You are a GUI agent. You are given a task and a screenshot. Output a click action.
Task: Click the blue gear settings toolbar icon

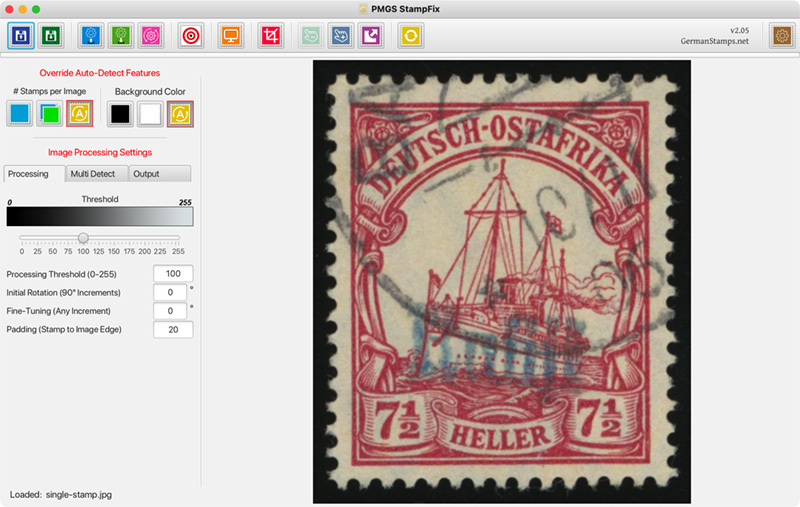(x=91, y=36)
